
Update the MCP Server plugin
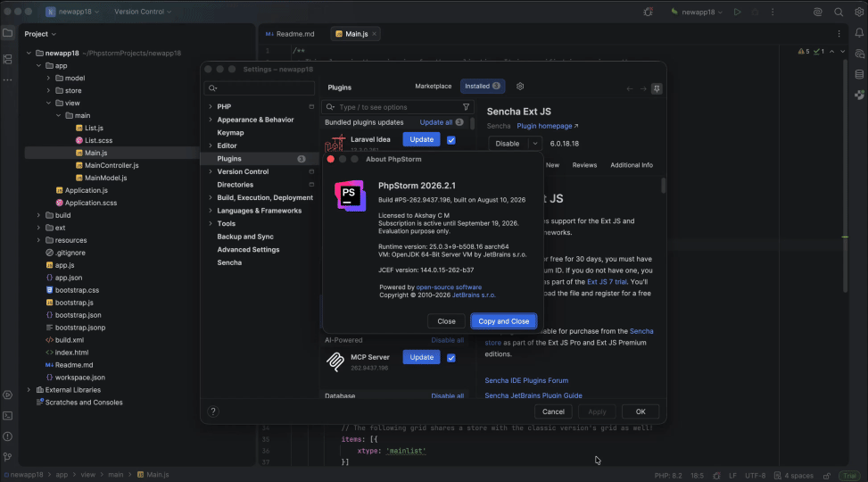point(421,357)
